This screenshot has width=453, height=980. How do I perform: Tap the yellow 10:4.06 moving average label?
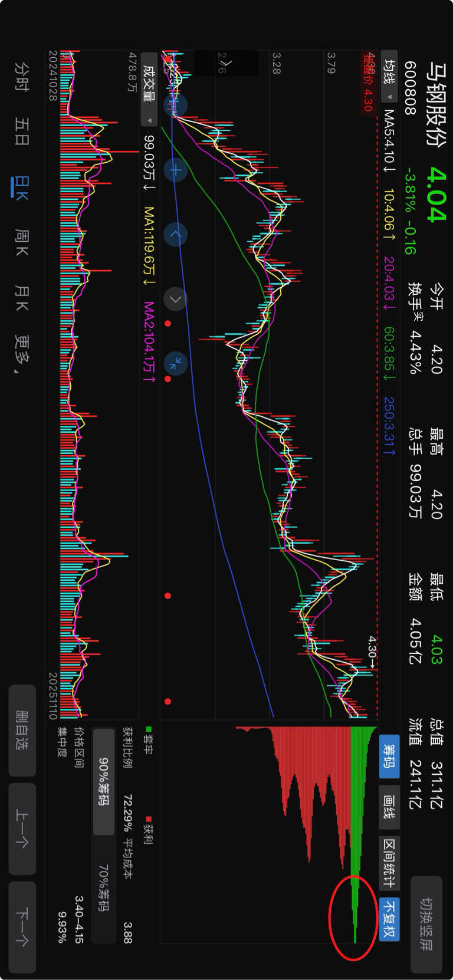click(x=389, y=215)
